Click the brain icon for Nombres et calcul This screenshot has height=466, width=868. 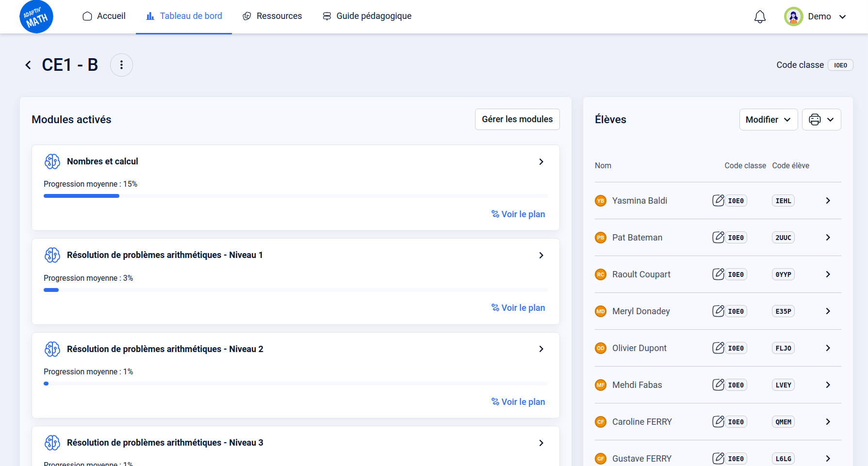(52, 161)
